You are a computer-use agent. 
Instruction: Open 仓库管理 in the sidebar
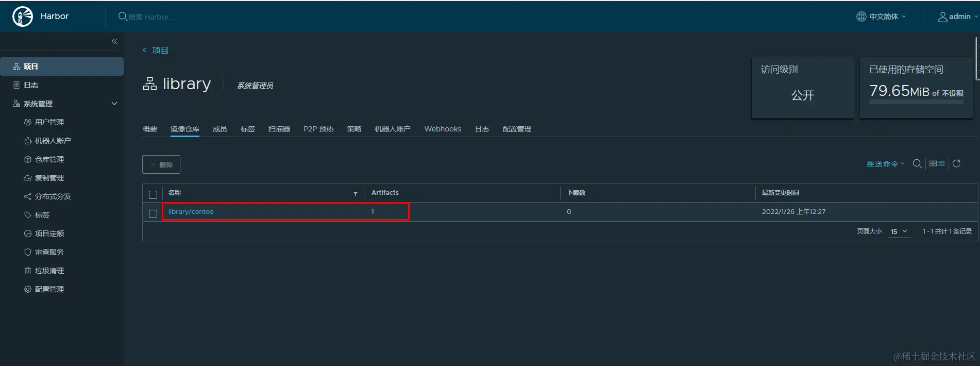point(49,159)
